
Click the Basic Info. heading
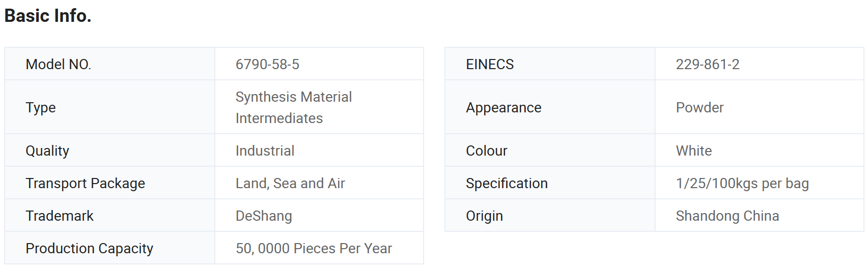coord(48,16)
